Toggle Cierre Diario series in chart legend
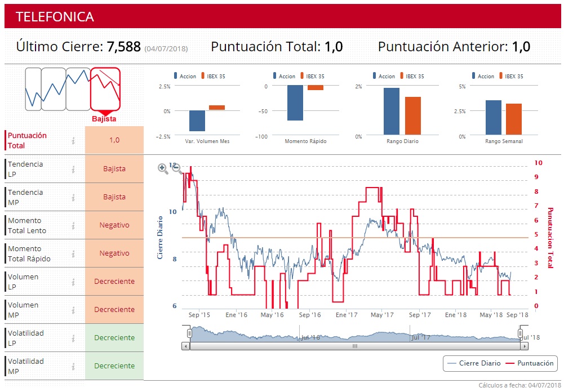 point(474,363)
